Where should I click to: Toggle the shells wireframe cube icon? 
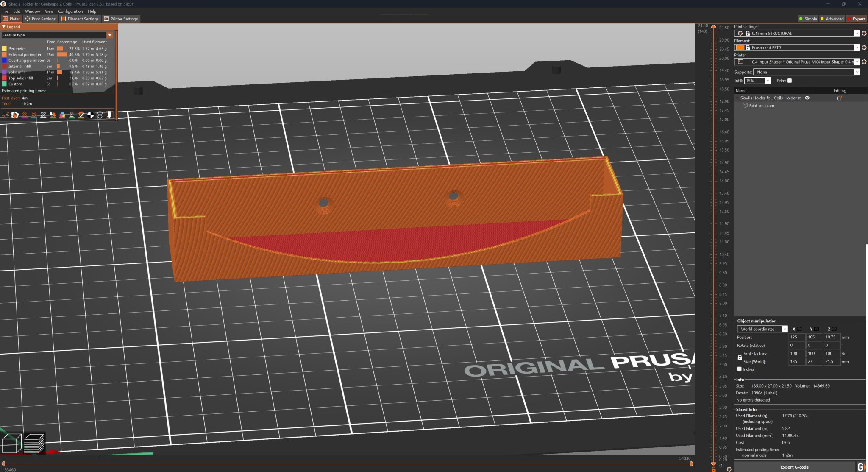pos(100,115)
